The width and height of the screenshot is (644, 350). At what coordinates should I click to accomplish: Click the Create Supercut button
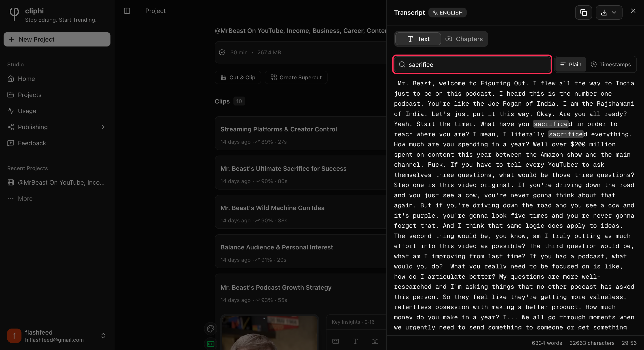[296, 78]
